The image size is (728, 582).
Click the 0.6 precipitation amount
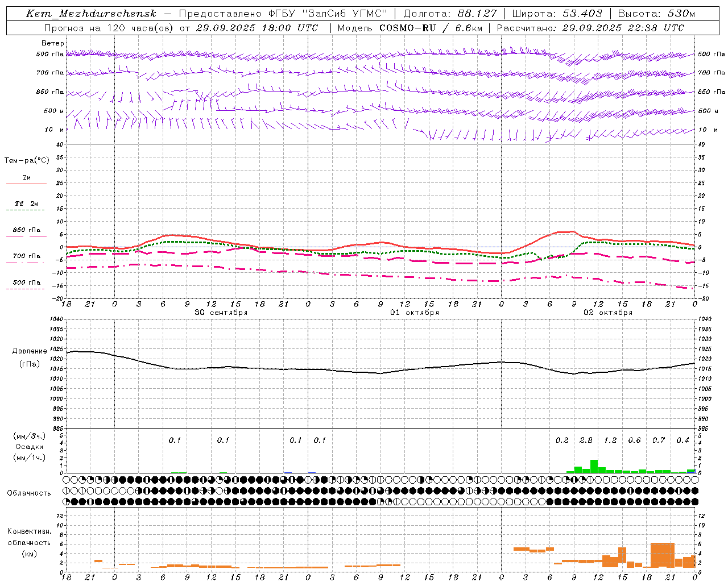pos(634,440)
